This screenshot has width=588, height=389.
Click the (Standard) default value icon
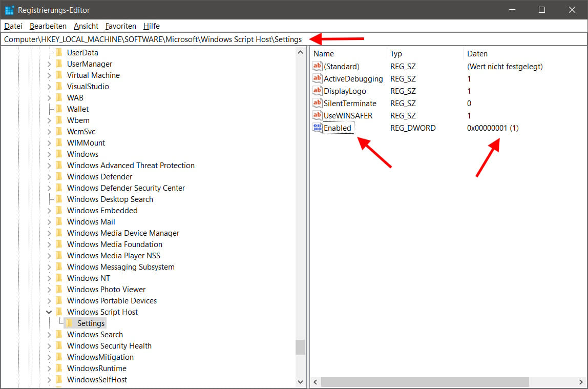(x=317, y=66)
